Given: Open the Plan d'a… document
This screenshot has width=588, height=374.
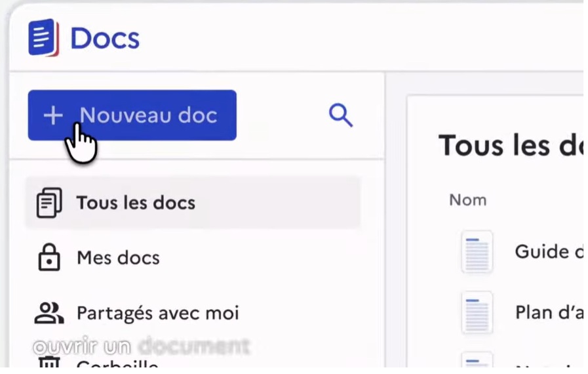Looking at the screenshot, I should 548,312.
